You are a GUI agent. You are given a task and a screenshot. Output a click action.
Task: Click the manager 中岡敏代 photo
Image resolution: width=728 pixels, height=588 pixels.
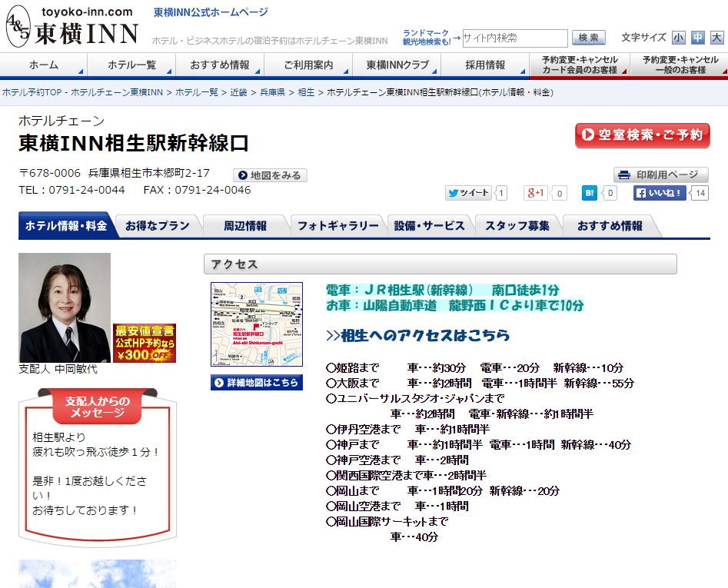click(65, 307)
